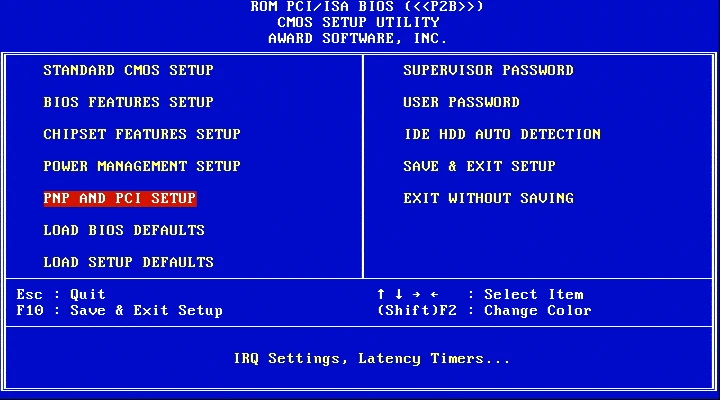This screenshot has height=400, width=720.
Task: Click 'IRQ Settings, Latency Timers...' description
Action: tap(372, 358)
